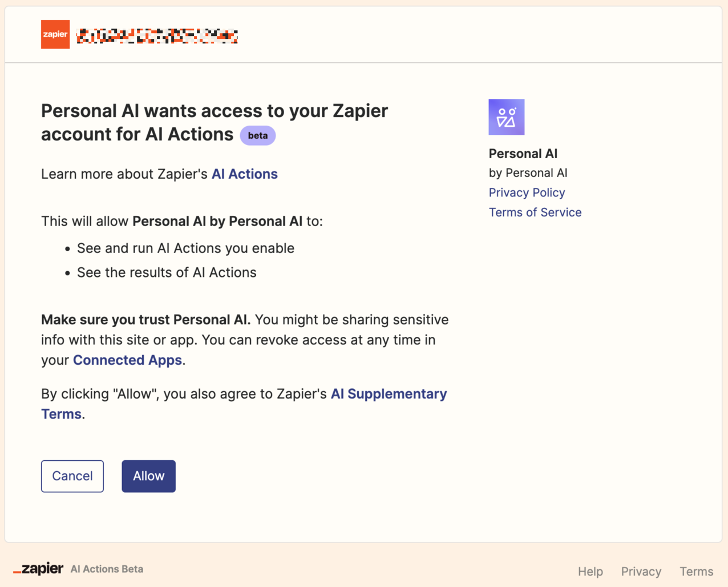Click the orange Zapier logo in header
Screen dimensions: 728x587
pyautogui.click(x=55, y=34)
